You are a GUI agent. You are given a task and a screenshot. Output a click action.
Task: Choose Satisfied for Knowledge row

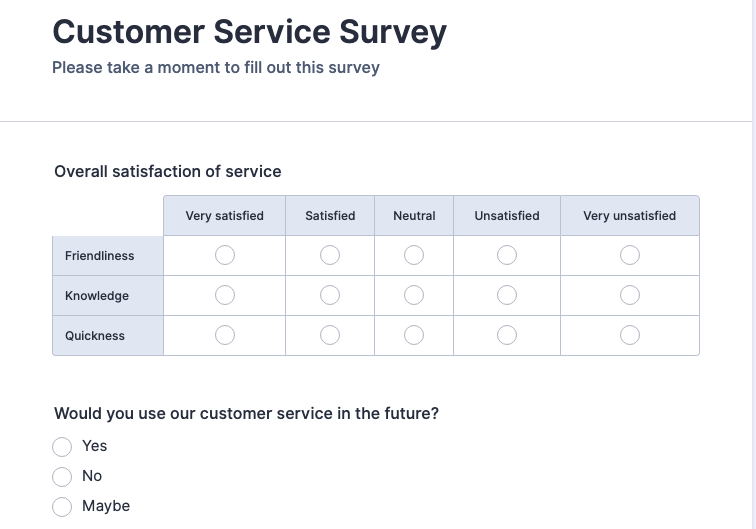point(330,295)
